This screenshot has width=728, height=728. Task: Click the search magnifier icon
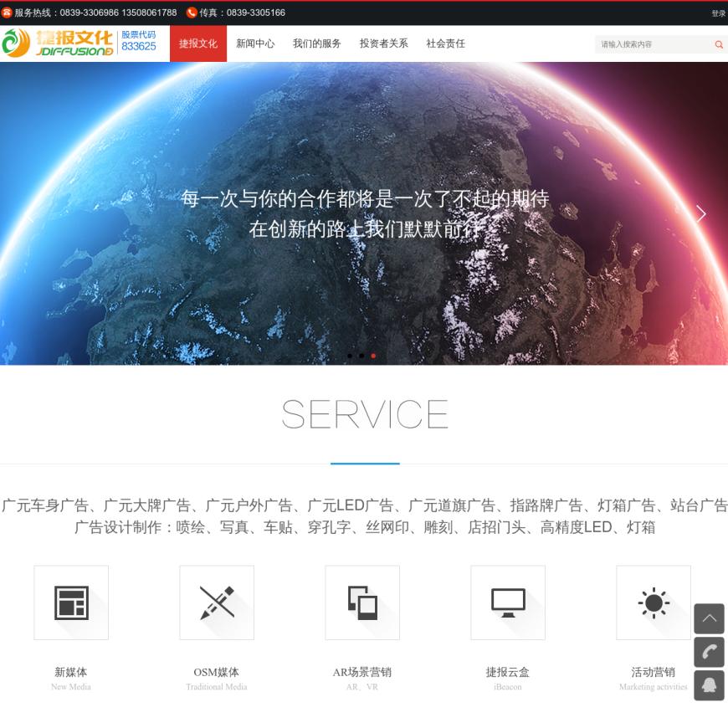click(x=719, y=44)
